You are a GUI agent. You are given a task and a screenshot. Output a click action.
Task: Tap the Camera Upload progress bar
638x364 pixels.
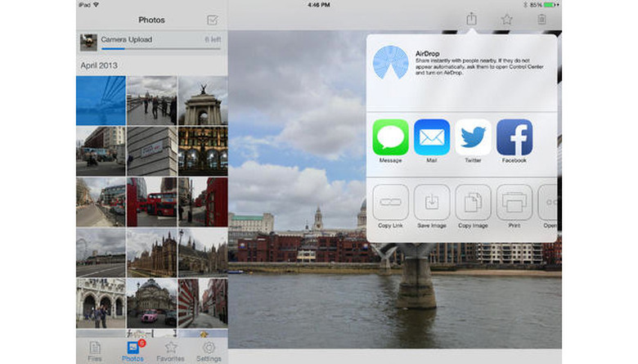coord(161,49)
